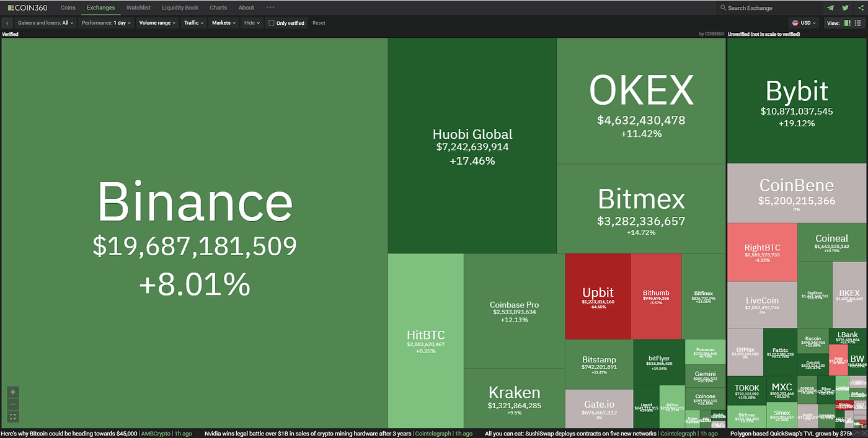Open the BKEX tile
The image size is (868, 438).
pyautogui.click(x=849, y=295)
